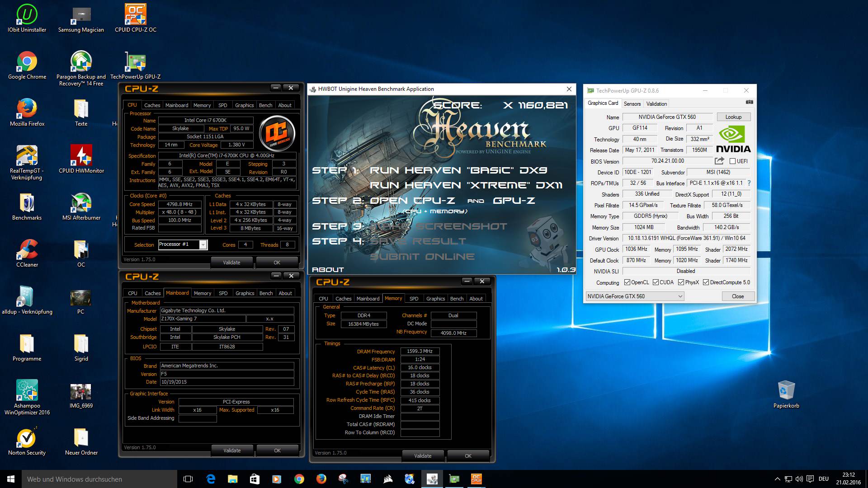This screenshot has width=868, height=488.
Task: Open Windows Store from taskbar
Action: point(255,479)
